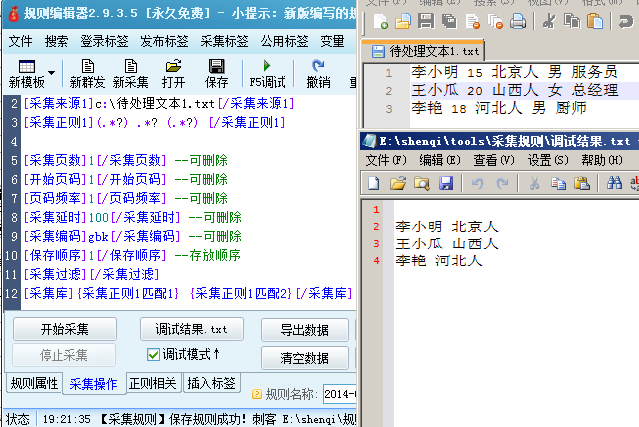Click the Close file icon in upper-right editor
This screenshot has height=427, width=639.
pyautogui.click(x=472, y=21)
